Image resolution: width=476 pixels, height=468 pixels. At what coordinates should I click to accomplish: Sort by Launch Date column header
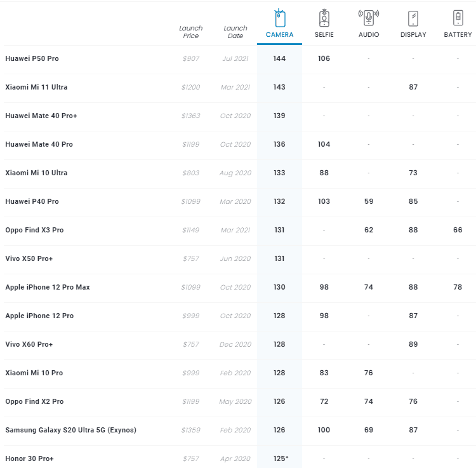pyautogui.click(x=235, y=32)
